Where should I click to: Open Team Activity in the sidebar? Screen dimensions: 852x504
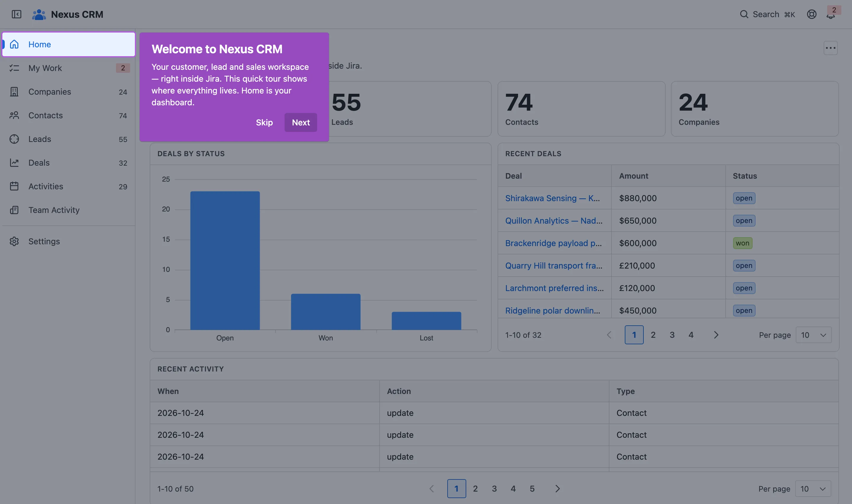[x=69, y=210]
